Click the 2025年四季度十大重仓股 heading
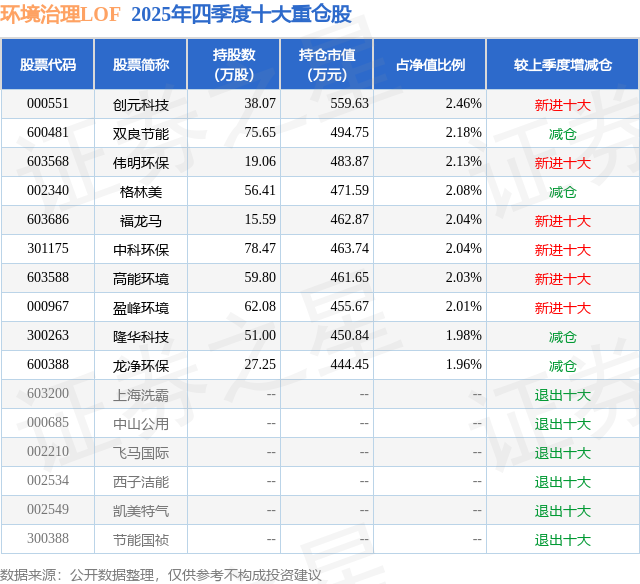The width and height of the screenshot is (640, 584). pos(242,15)
